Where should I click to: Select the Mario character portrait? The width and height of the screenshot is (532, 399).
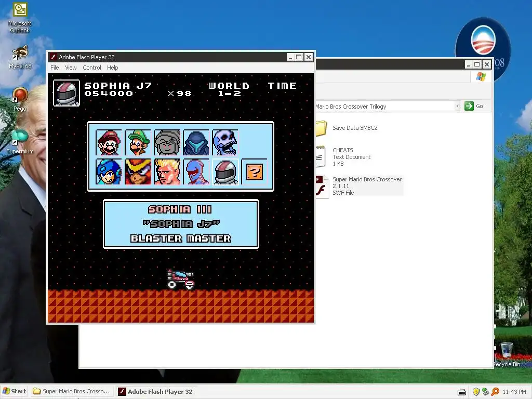(x=109, y=142)
